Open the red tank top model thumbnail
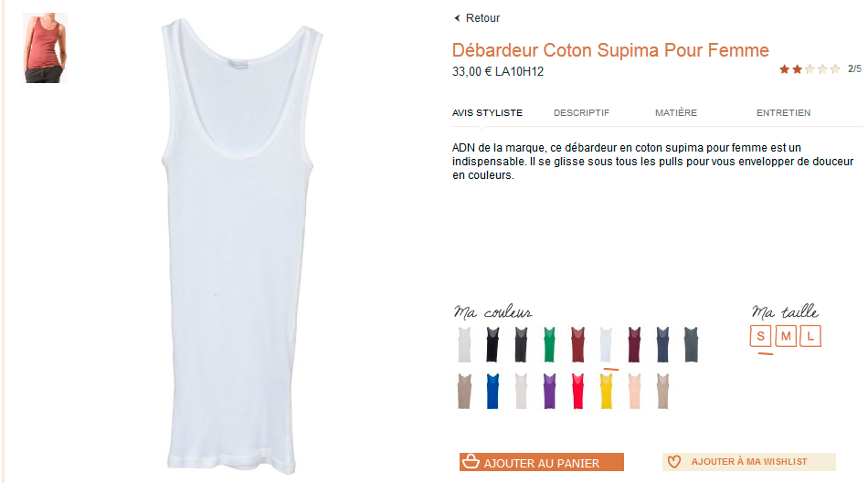 (x=45, y=48)
